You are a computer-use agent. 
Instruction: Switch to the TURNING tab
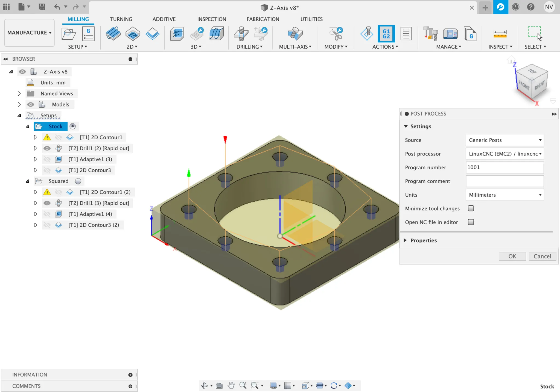[x=121, y=19]
